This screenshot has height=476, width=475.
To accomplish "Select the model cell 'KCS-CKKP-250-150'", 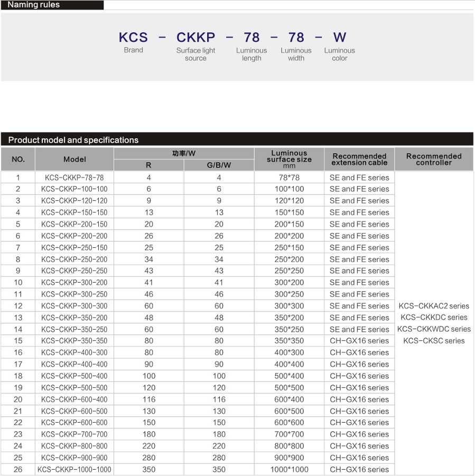I will click(74, 248).
